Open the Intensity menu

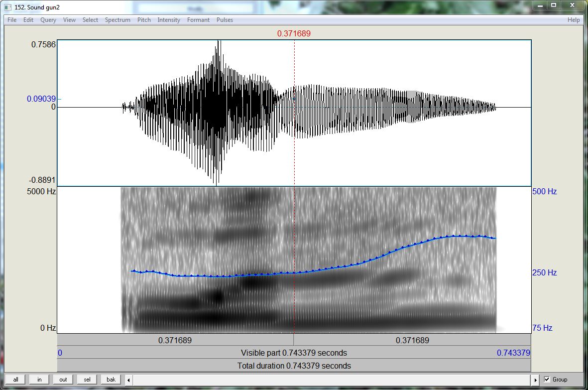point(169,20)
